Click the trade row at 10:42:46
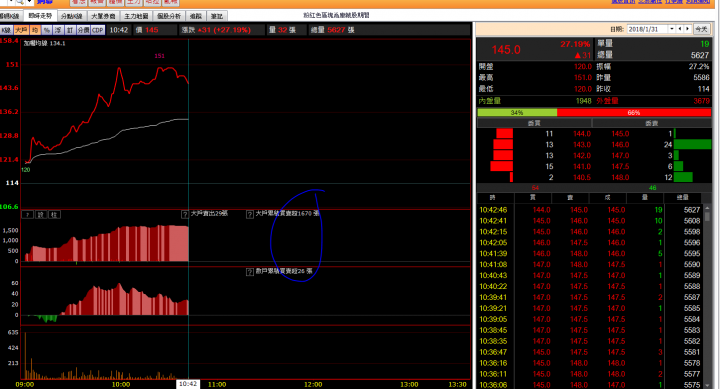 pyautogui.click(x=590, y=210)
